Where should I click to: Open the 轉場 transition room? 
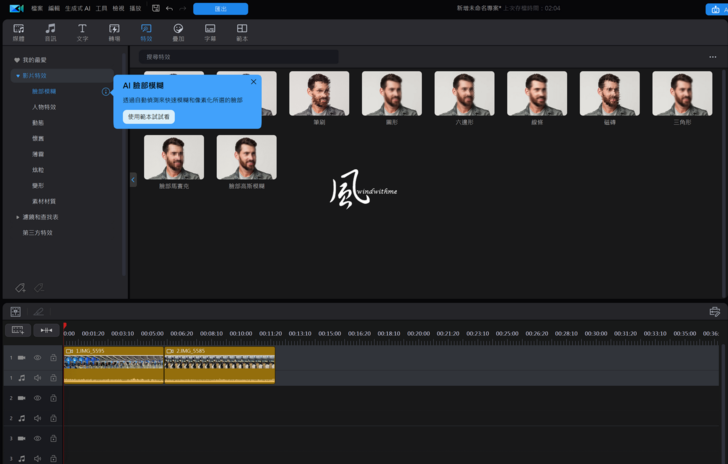pyautogui.click(x=114, y=32)
